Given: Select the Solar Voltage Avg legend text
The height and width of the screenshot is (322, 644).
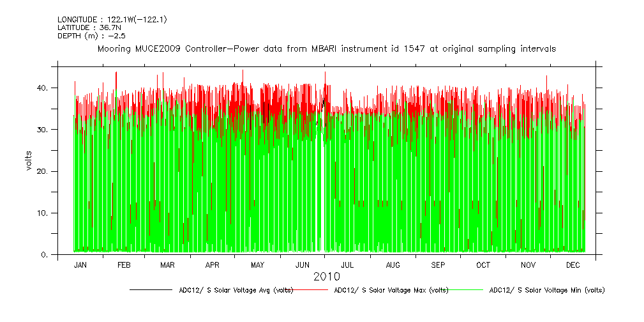Looking at the screenshot, I should click(x=236, y=290).
